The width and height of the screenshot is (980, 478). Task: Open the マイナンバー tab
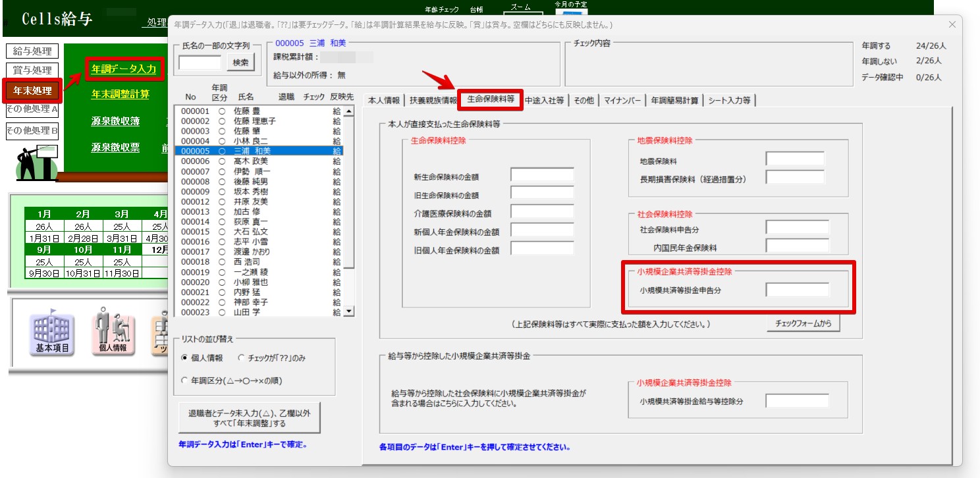coord(622,101)
